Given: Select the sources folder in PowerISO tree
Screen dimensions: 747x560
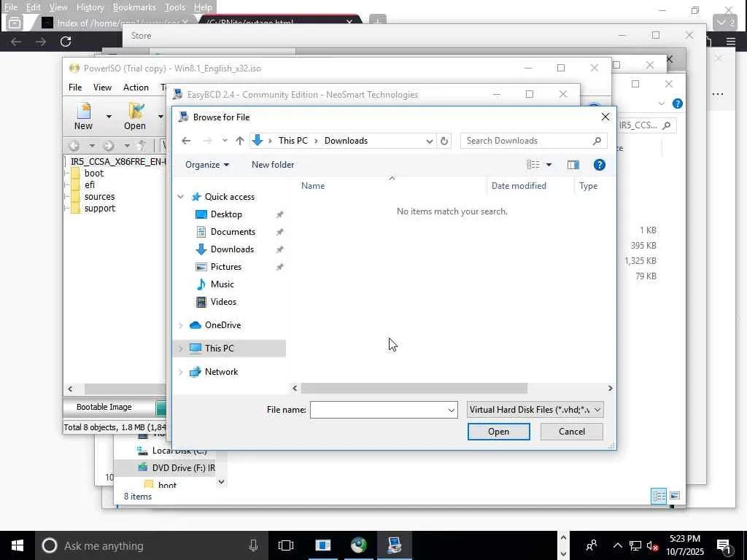Looking at the screenshot, I should 99,197.
